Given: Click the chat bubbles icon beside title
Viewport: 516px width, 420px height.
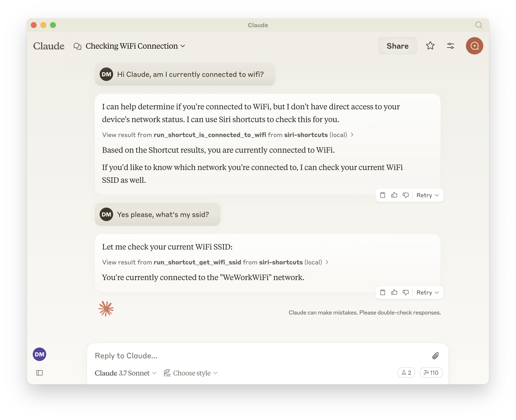Looking at the screenshot, I should (77, 46).
